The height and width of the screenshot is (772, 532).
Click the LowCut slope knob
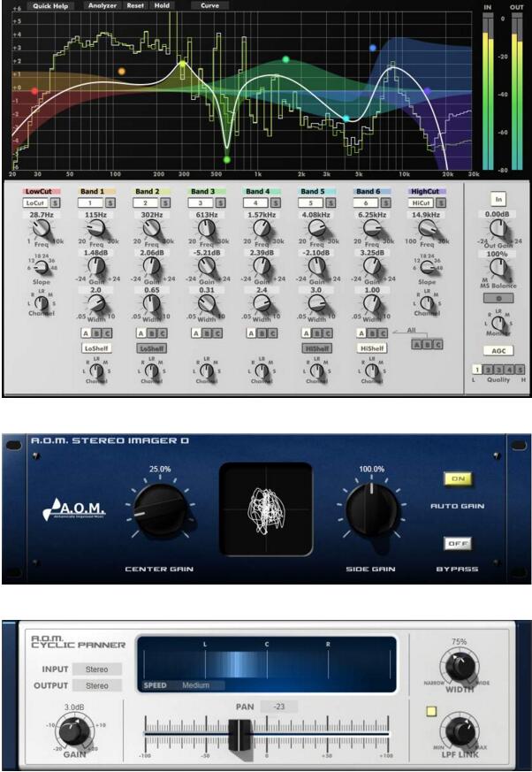coord(42,267)
